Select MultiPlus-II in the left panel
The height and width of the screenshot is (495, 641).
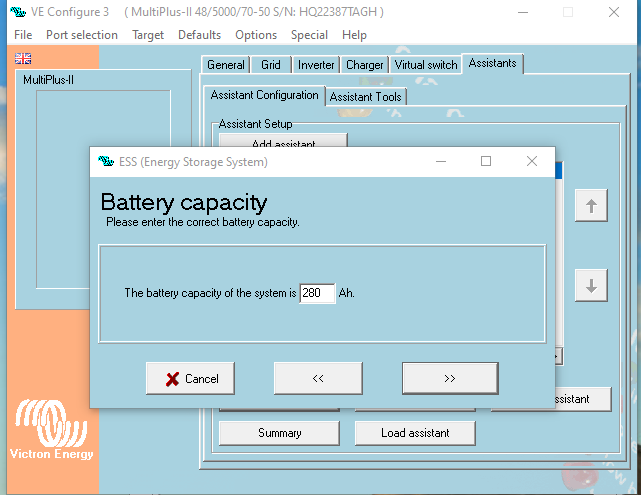[x=48, y=80]
